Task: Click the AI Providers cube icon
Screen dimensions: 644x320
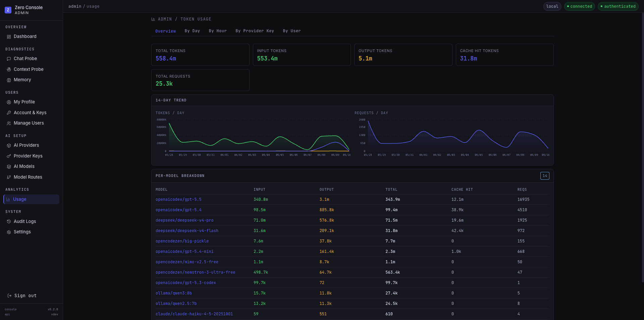Action: click(9, 145)
